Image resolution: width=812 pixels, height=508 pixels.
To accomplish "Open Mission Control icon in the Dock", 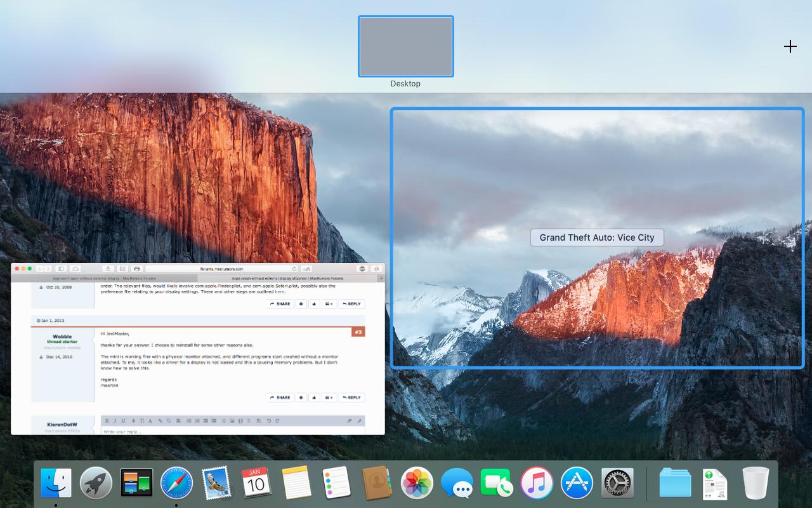I will click(x=136, y=483).
